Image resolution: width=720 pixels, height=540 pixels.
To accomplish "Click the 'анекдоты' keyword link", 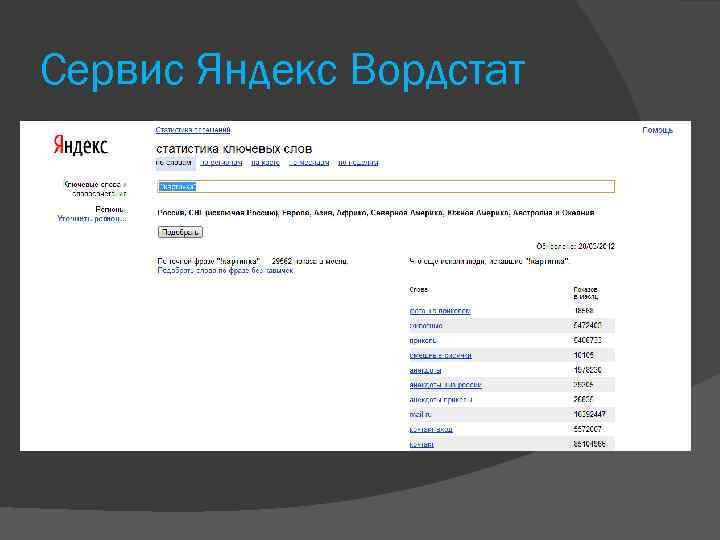I will point(425,370).
